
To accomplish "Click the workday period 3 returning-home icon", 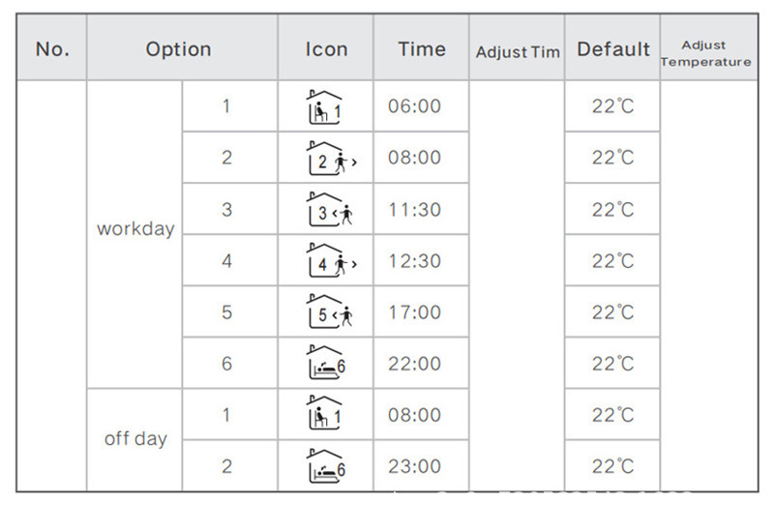I will 325,210.
